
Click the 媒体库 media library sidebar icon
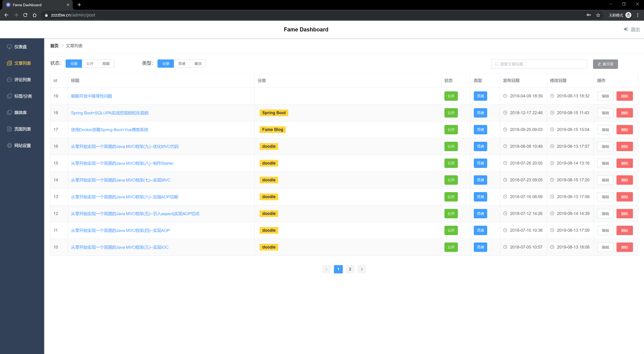tap(9, 113)
